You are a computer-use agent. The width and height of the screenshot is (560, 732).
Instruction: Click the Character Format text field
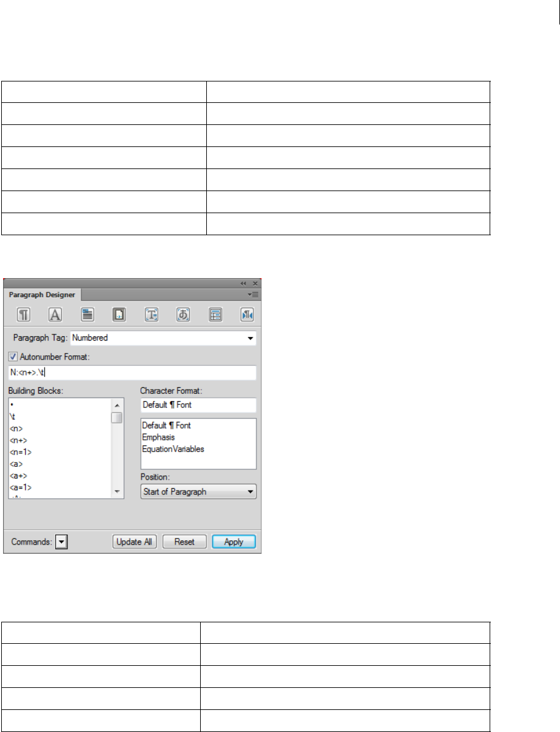[x=199, y=406]
